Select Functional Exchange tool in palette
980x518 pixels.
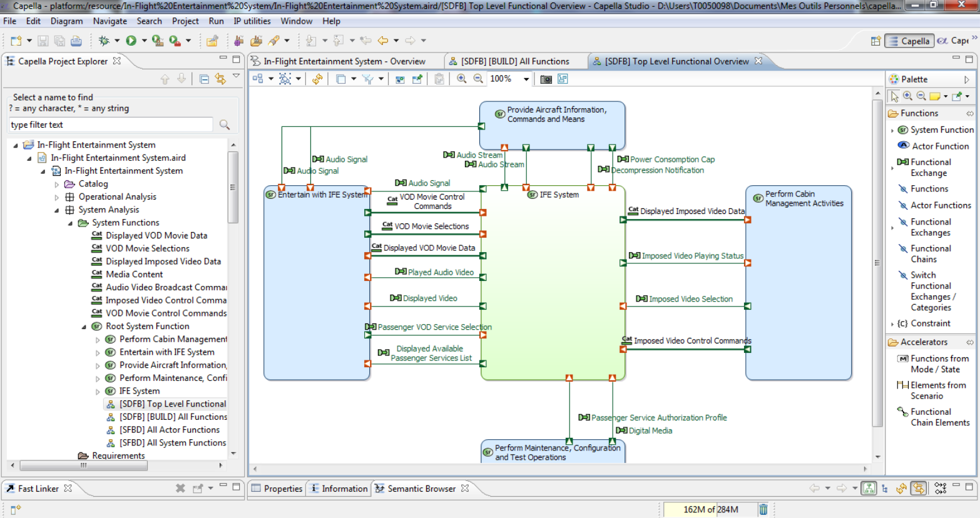[930, 167]
